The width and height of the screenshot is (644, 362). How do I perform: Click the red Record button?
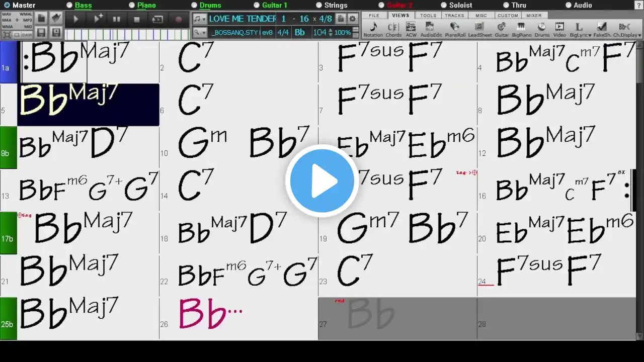178,20
